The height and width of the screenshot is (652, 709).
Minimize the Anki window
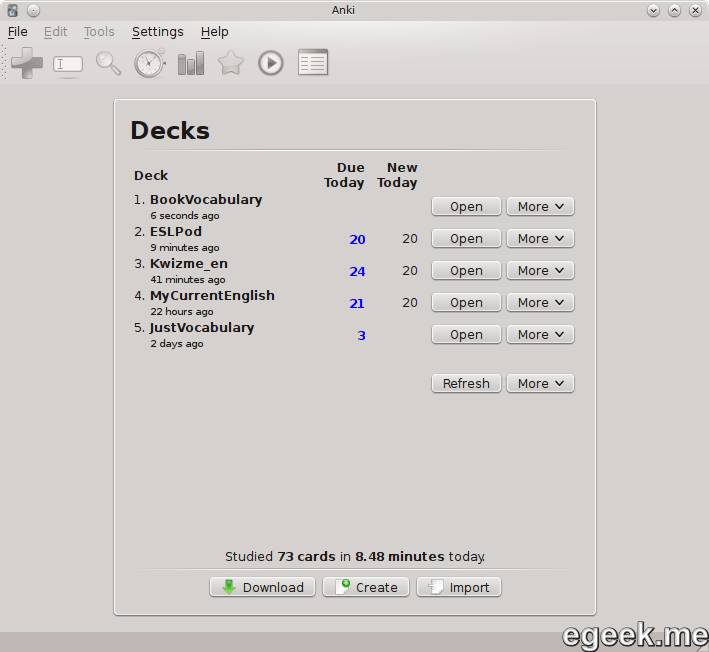point(653,10)
